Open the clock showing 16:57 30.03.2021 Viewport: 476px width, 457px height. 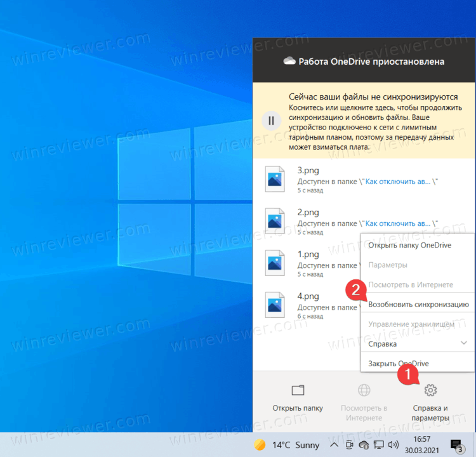point(422,445)
